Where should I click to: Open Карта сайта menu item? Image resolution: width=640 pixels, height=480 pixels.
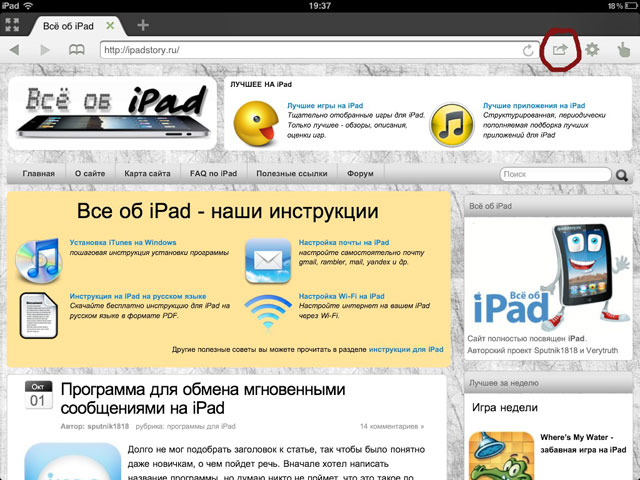click(147, 173)
